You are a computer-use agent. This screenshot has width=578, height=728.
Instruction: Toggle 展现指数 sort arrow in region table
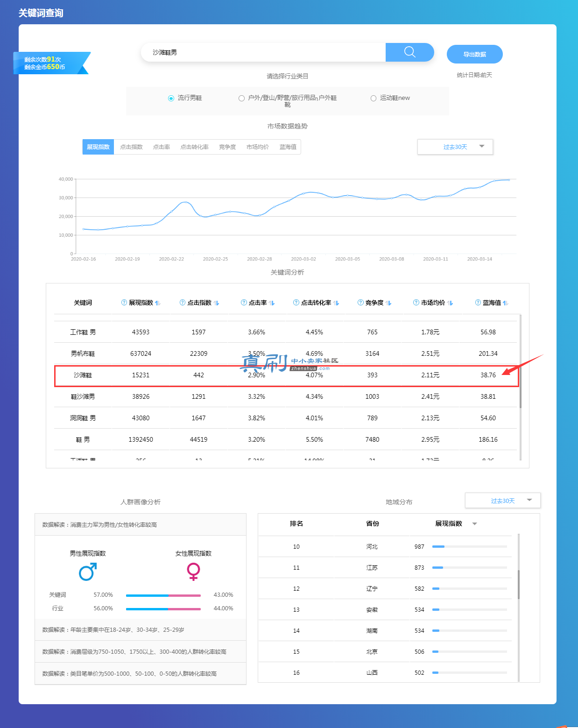[x=475, y=524]
